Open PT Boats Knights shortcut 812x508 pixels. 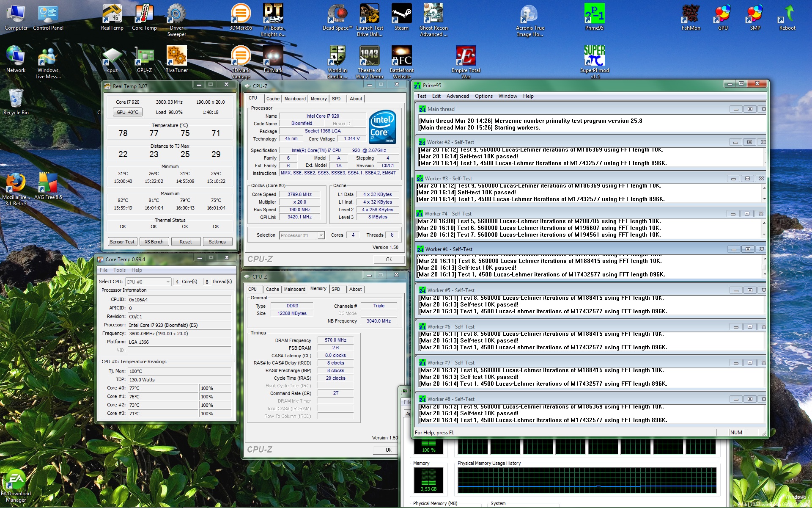[x=273, y=20]
